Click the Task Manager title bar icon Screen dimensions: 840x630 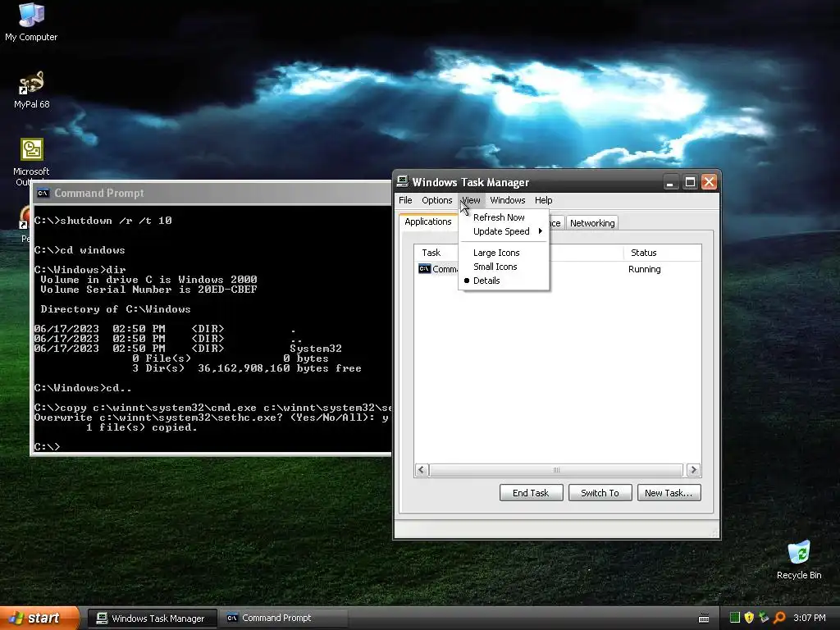point(402,181)
